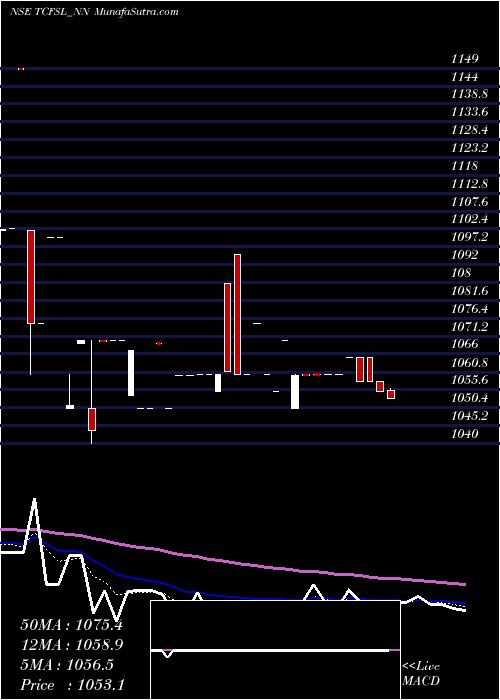
Task: Click the 12MA : 1058.9 readout
Action: [x=71, y=645]
